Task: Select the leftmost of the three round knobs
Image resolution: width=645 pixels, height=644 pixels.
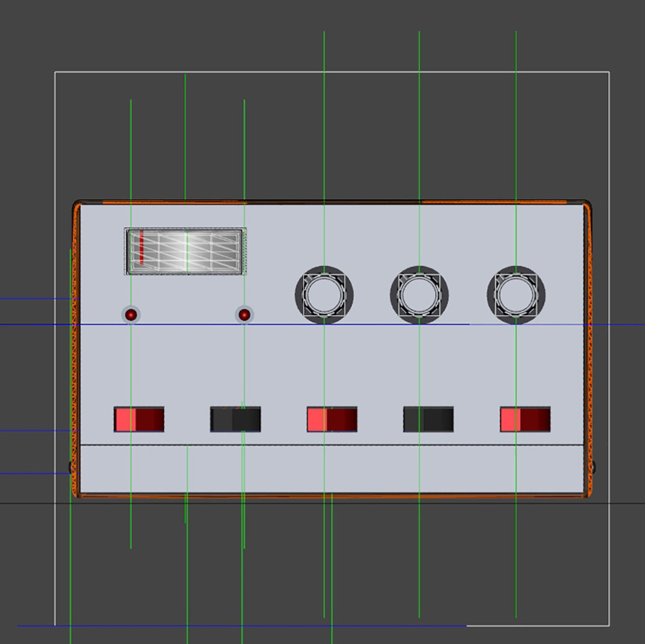Action: point(324,295)
